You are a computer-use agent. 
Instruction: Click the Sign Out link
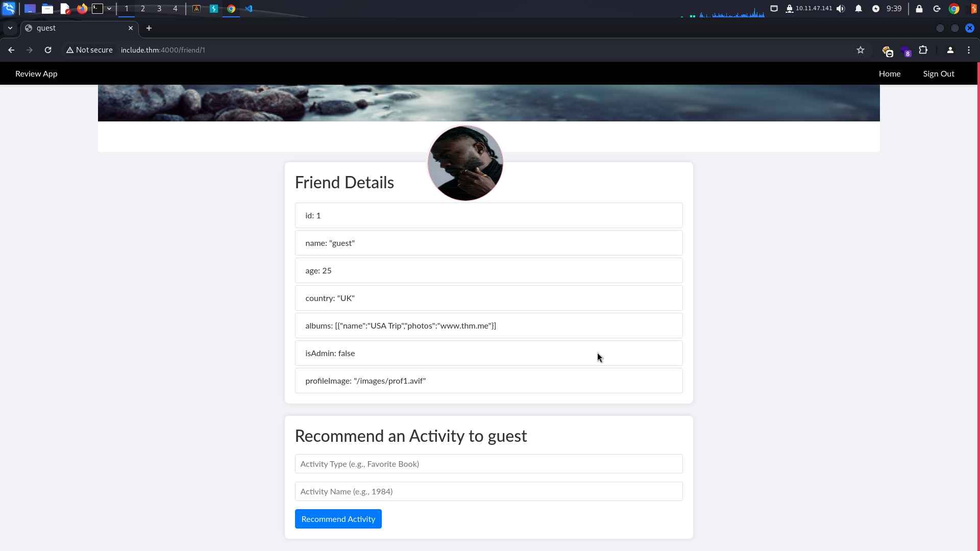pos(938,73)
